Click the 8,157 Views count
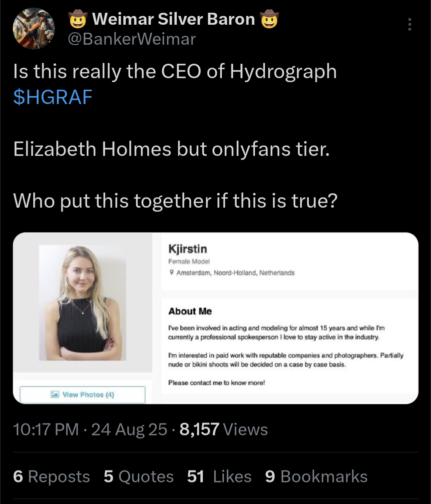The height and width of the screenshot is (504, 431). click(223, 429)
